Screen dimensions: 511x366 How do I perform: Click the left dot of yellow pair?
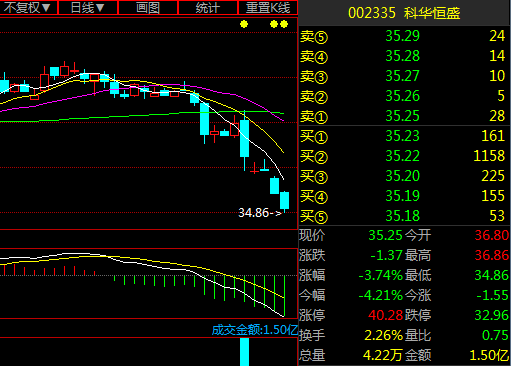point(274,24)
